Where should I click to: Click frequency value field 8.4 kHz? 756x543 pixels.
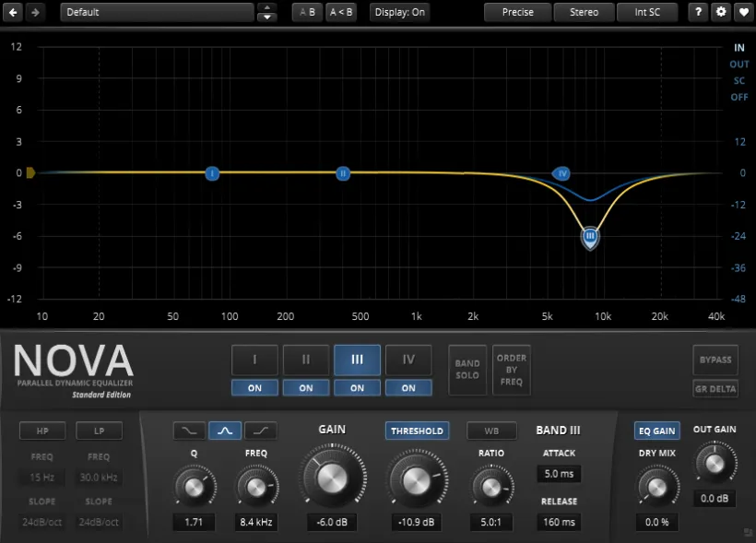click(256, 522)
